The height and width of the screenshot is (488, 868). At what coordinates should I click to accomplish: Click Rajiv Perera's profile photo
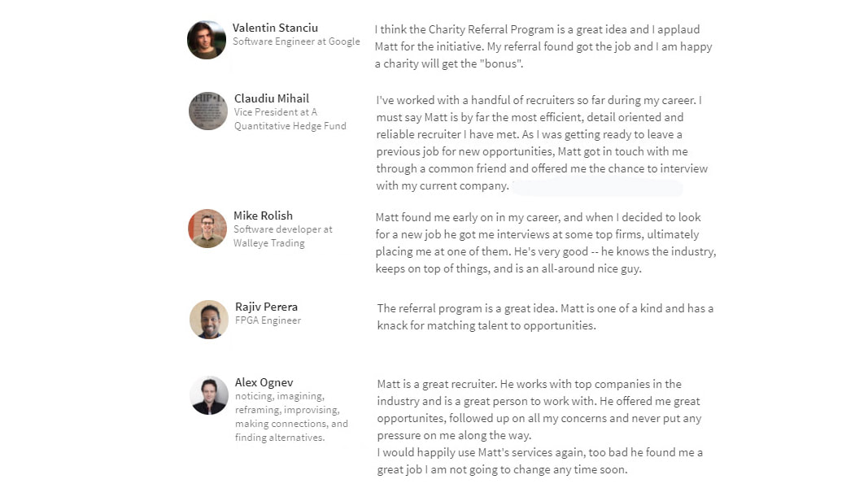pos(209,320)
